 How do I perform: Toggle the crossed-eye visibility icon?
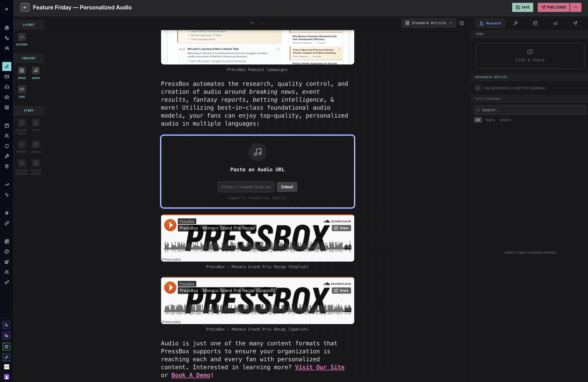(x=7, y=336)
